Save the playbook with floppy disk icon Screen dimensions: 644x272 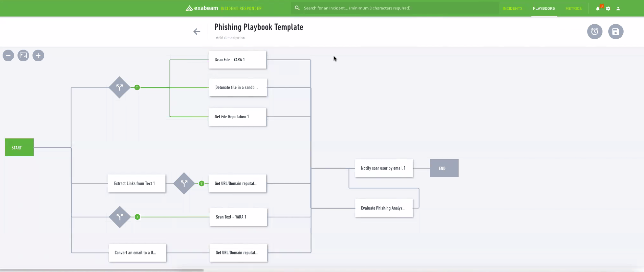point(615,31)
